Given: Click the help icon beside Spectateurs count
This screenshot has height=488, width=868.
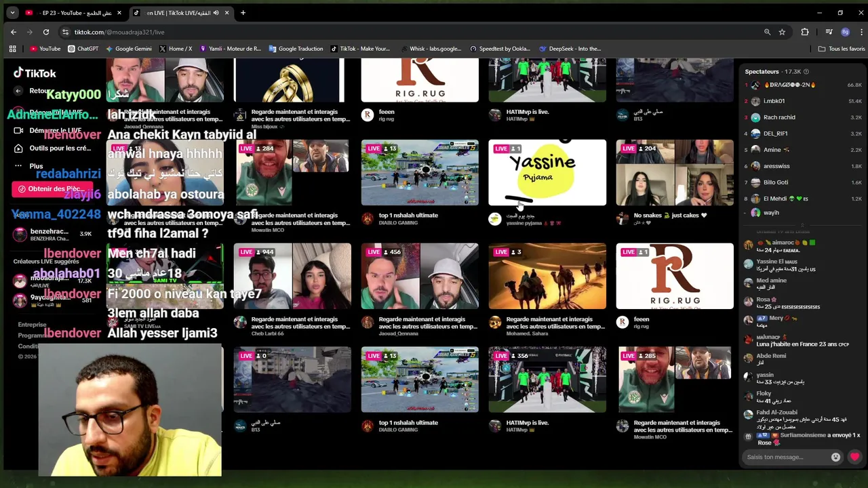Looking at the screenshot, I should point(806,71).
